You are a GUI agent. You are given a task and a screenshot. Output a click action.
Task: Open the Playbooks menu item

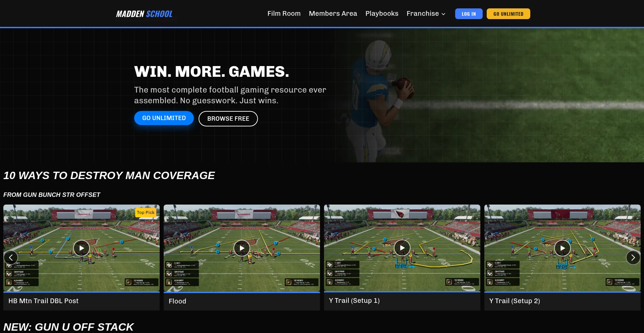tap(382, 13)
